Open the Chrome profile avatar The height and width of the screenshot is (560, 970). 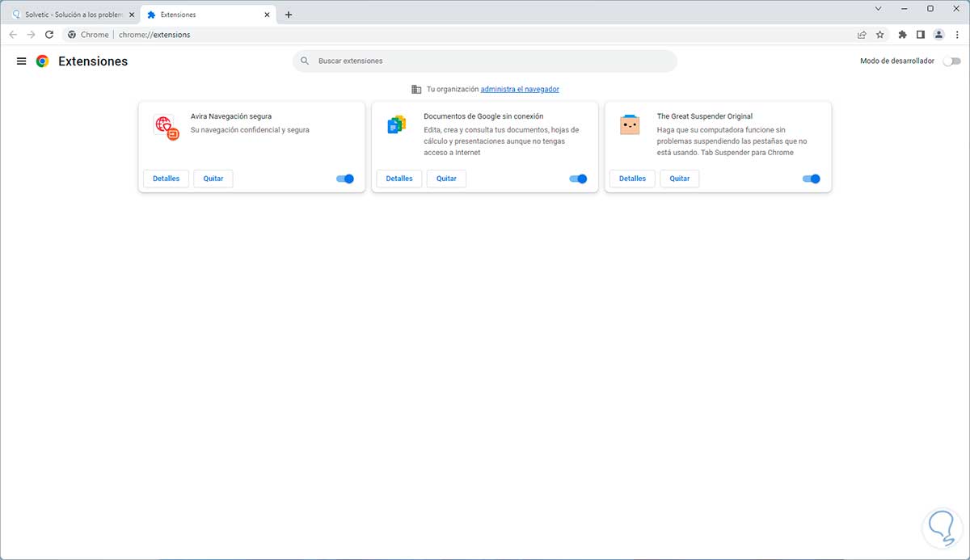938,35
